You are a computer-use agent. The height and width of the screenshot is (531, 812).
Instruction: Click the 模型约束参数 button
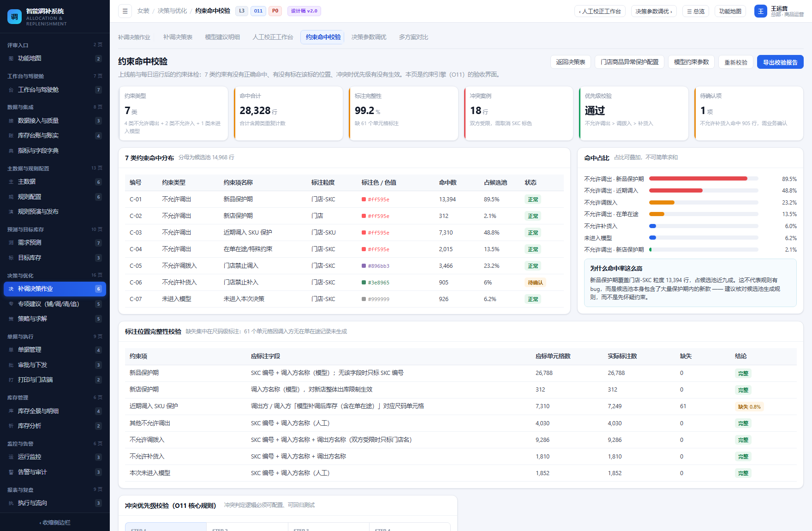[x=691, y=62]
